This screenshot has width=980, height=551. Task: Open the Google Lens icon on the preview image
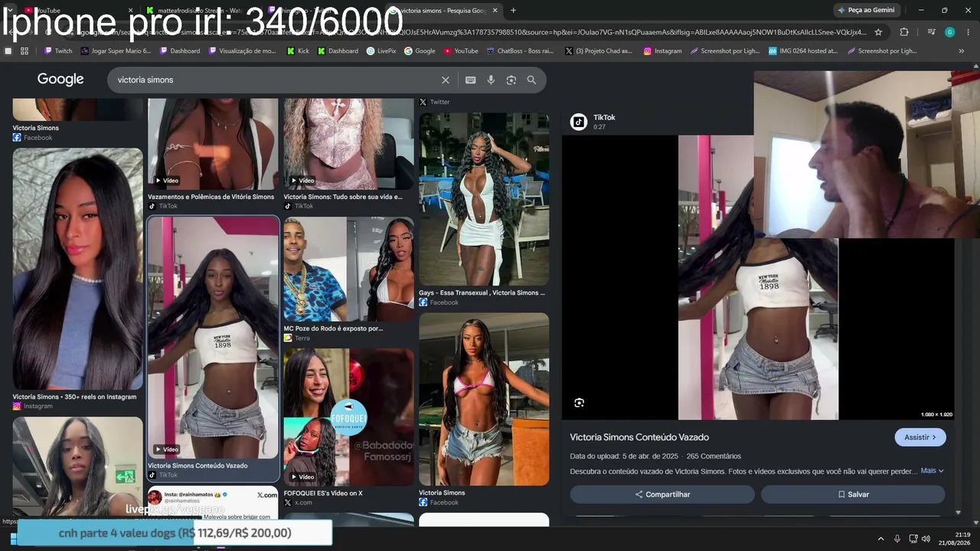(579, 403)
